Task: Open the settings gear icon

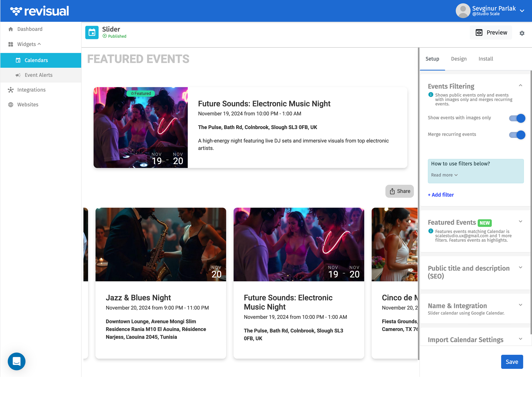Action: click(522, 33)
